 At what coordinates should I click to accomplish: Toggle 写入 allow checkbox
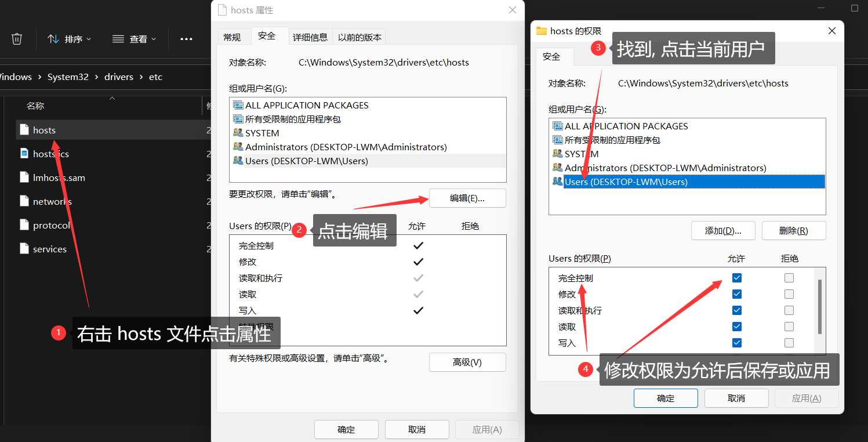736,343
